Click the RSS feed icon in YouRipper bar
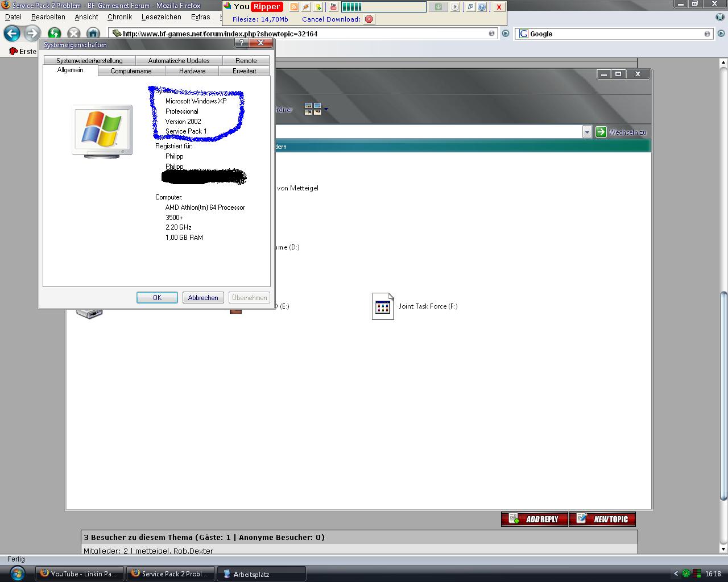728x582 pixels. point(294,7)
